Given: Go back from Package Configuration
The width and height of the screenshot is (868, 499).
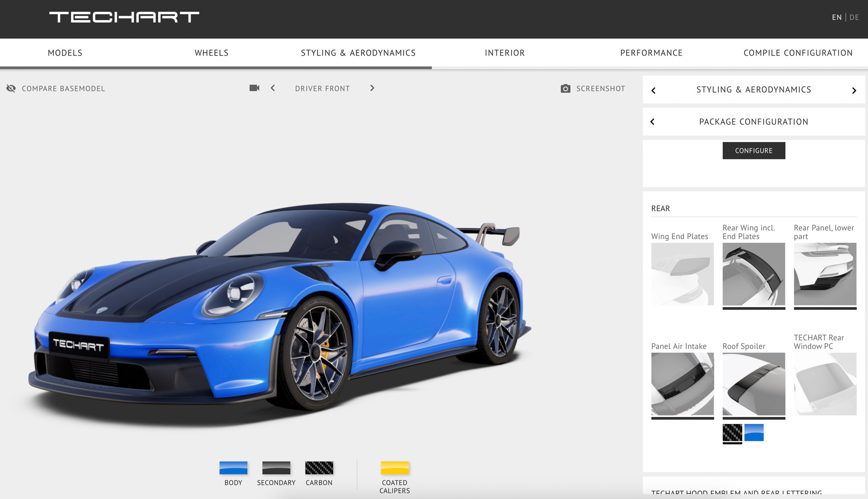Looking at the screenshot, I should 652,122.
